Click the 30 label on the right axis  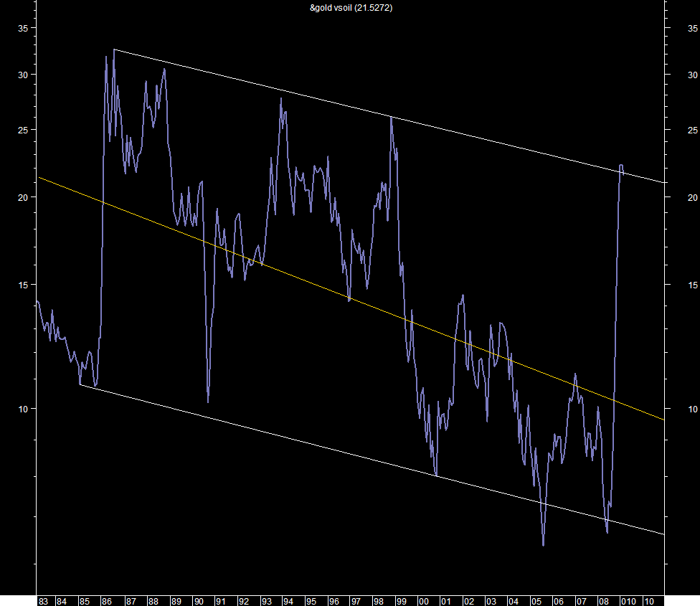pyautogui.click(x=692, y=75)
